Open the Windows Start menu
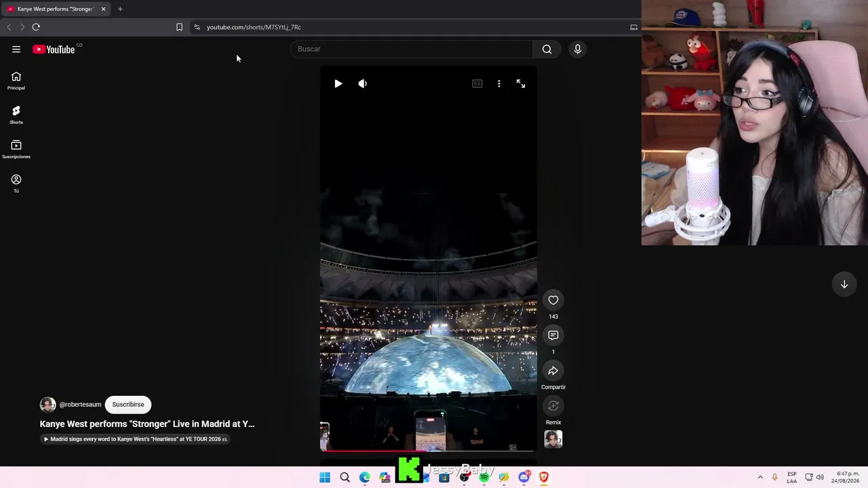This screenshot has width=868, height=488. click(325, 477)
